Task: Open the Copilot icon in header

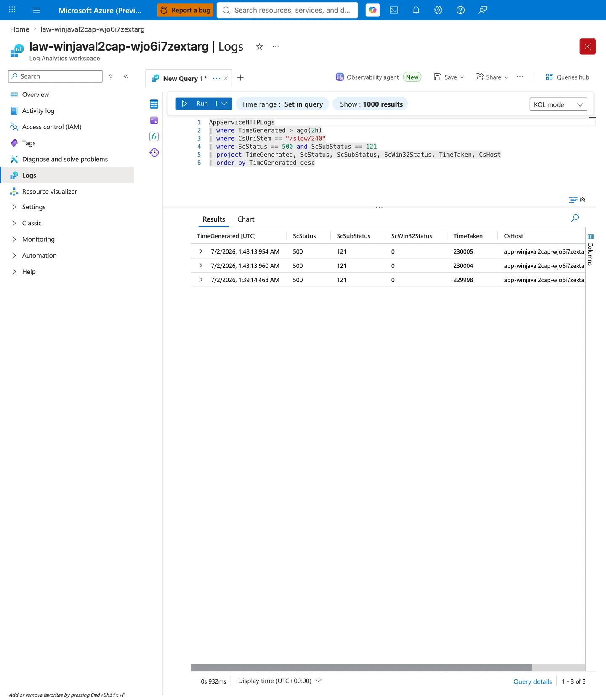Action: click(x=372, y=10)
